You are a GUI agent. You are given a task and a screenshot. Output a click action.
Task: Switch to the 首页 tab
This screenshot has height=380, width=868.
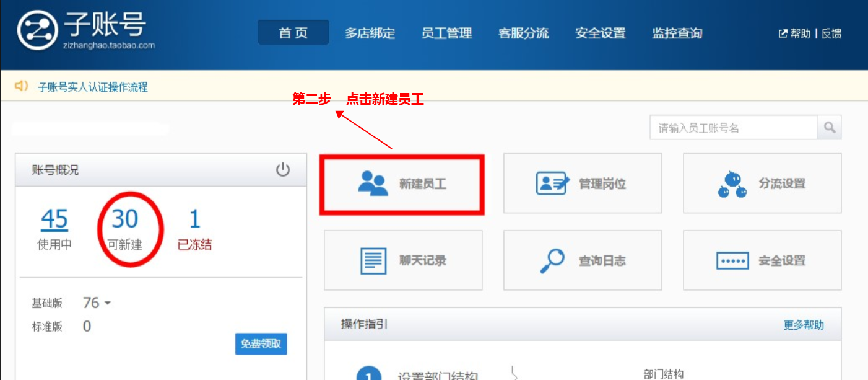point(293,33)
